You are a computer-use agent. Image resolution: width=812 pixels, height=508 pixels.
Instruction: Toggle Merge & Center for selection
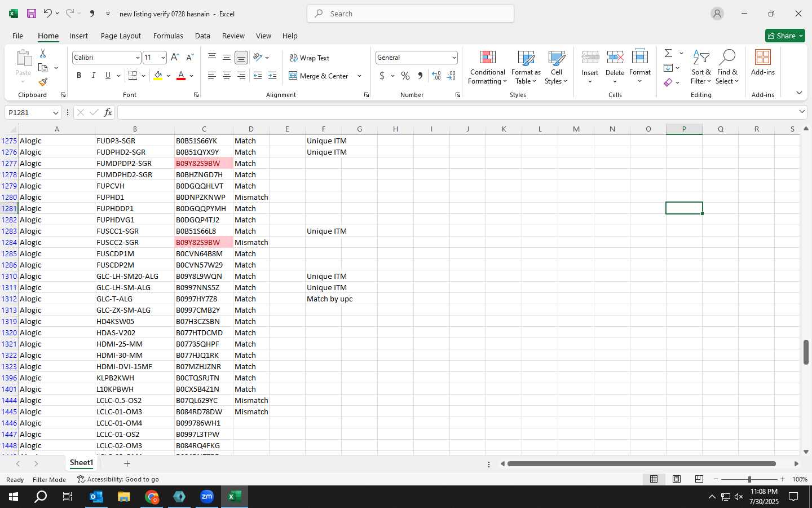click(319, 76)
